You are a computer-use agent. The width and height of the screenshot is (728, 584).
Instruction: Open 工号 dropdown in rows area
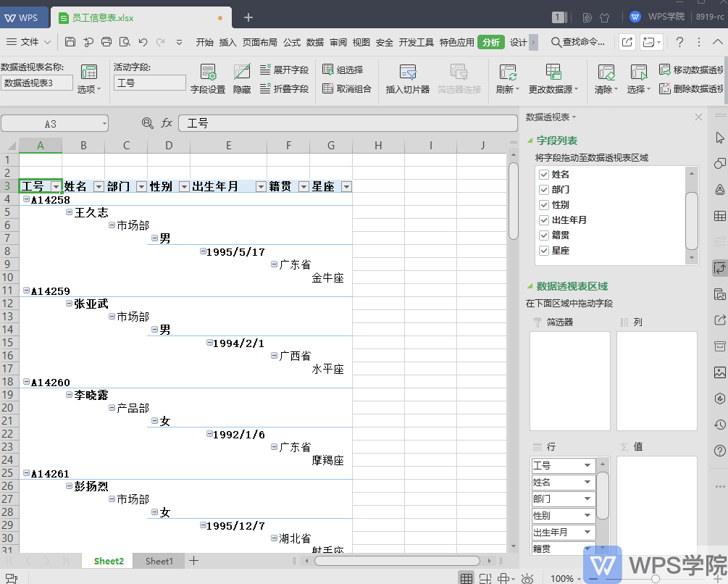tap(587, 465)
